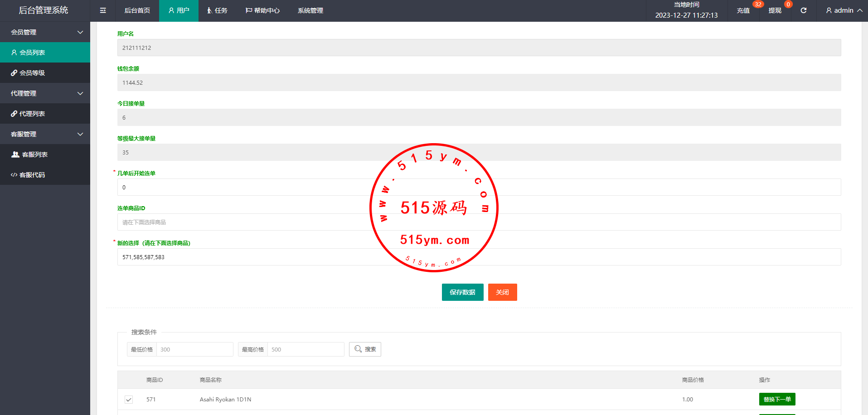868x415 pixels.
Task: Open the 帮助中心 top menu
Action: pyautogui.click(x=262, y=10)
